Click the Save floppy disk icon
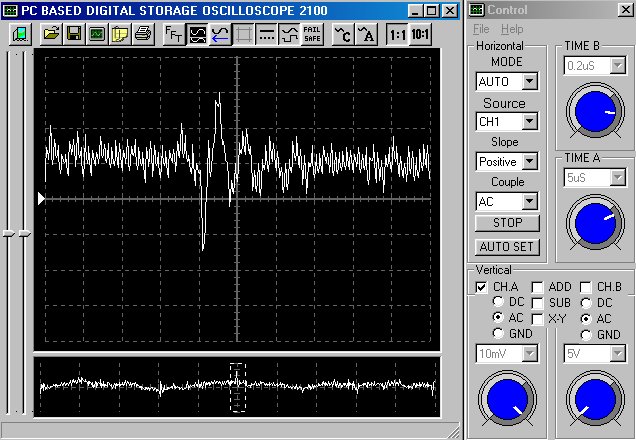 pos(74,33)
